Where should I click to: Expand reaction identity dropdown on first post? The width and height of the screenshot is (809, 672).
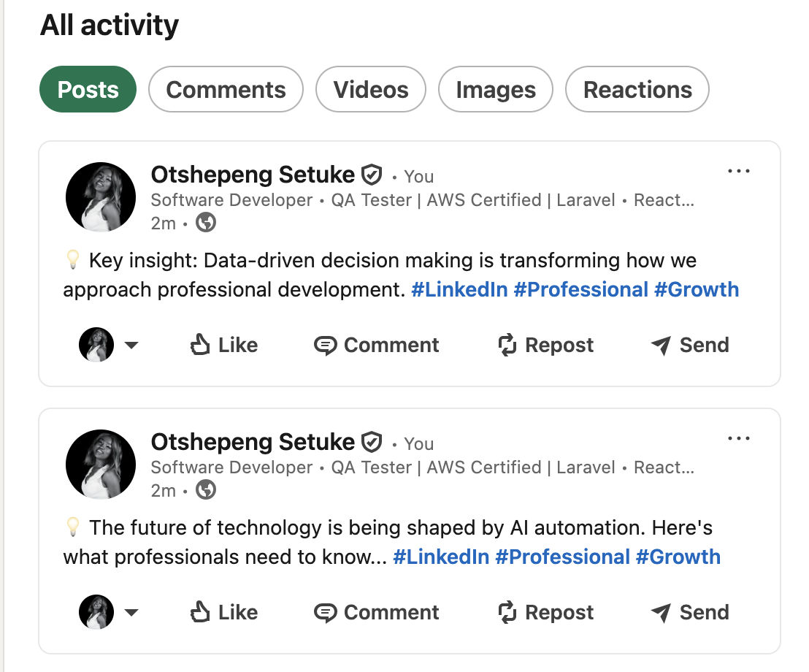point(131,345)
